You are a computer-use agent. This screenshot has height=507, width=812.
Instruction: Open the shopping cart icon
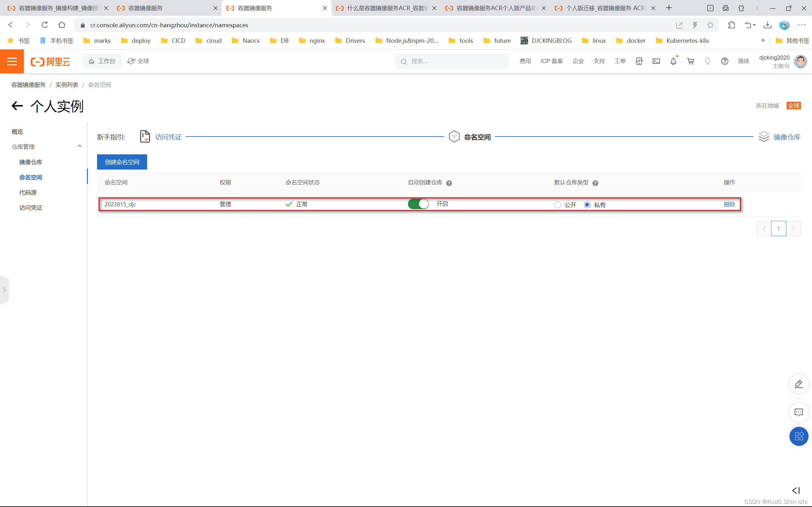[x=690, y=61]
